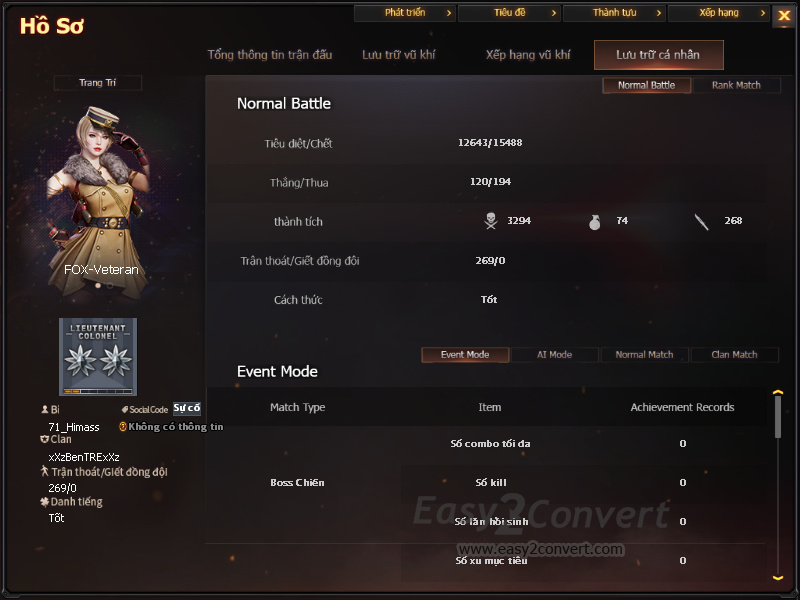Image resolution: width=800 pixels, height=600 pixels.
Task: Click the Clan shield icon
Action: (44, 439)
